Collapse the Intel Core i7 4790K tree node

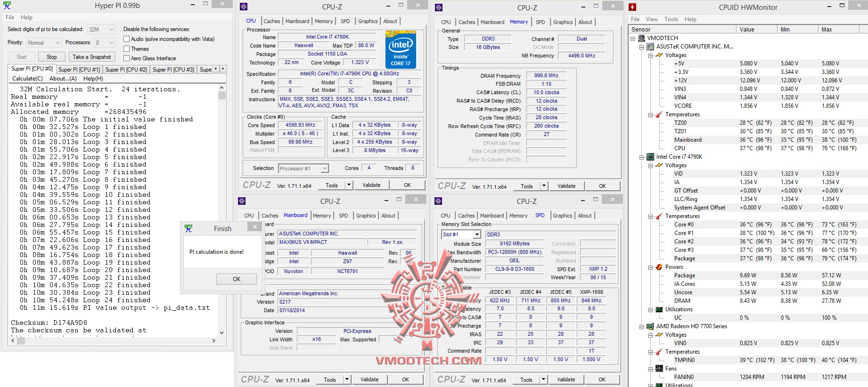point(642,157)
